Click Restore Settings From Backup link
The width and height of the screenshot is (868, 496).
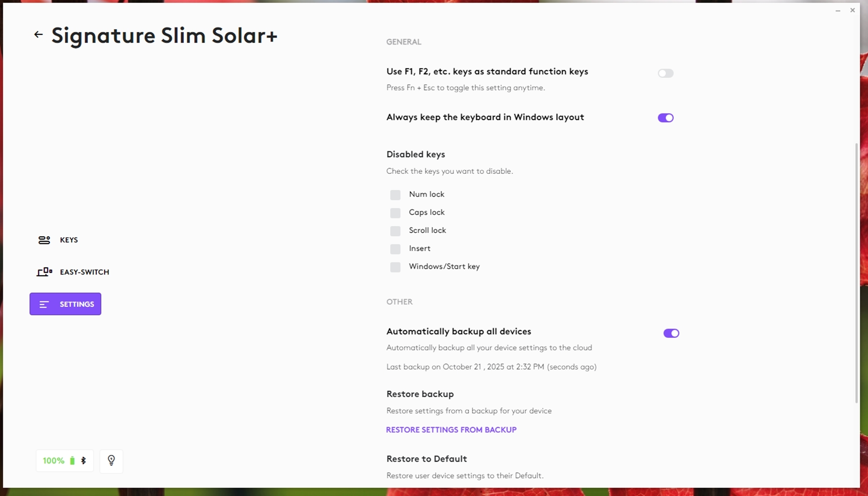pos(451,430)
